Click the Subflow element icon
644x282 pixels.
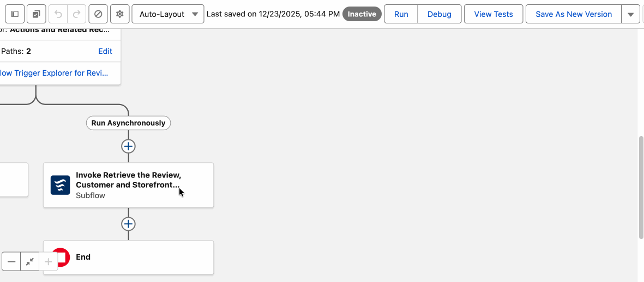click(61, 185)
